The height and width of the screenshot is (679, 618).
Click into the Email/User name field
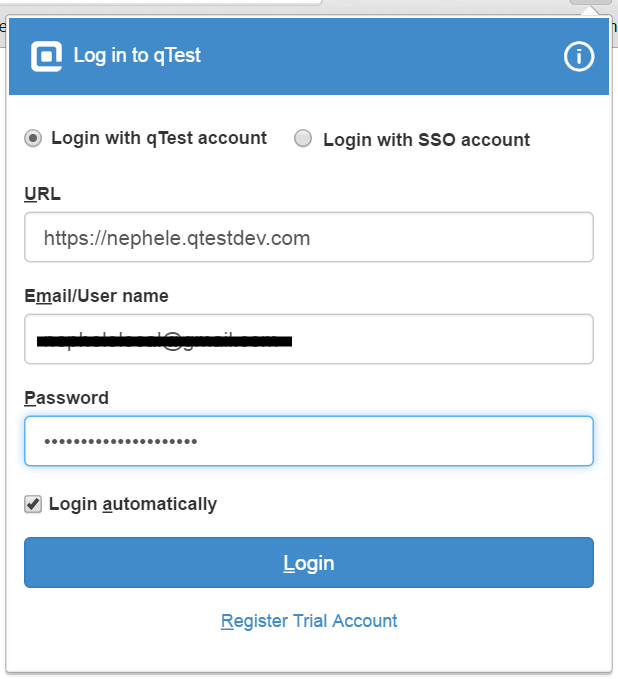pyautogui.click(x=309, y=339)
